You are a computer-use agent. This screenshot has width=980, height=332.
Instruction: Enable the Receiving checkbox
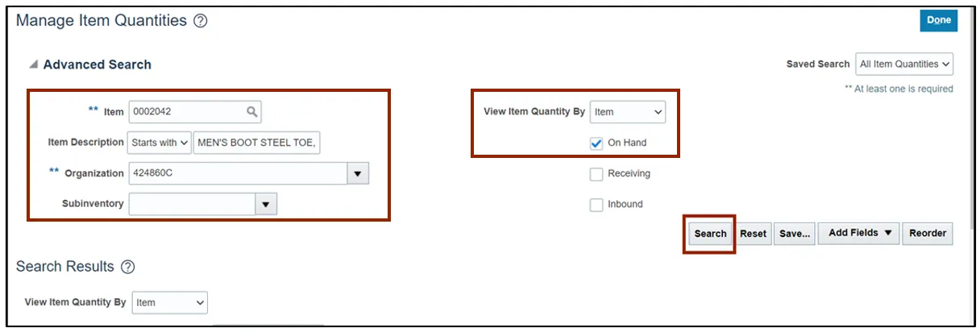(x=596, y=174)
